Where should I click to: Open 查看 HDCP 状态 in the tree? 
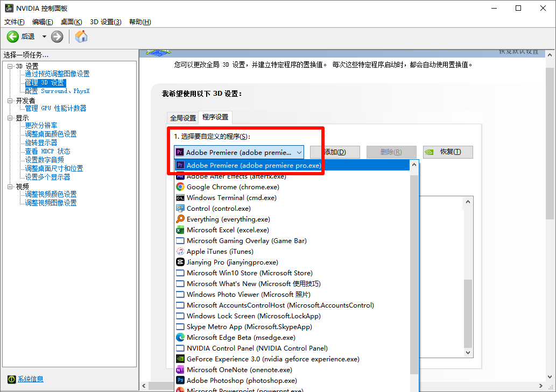(x=47, y=151)
